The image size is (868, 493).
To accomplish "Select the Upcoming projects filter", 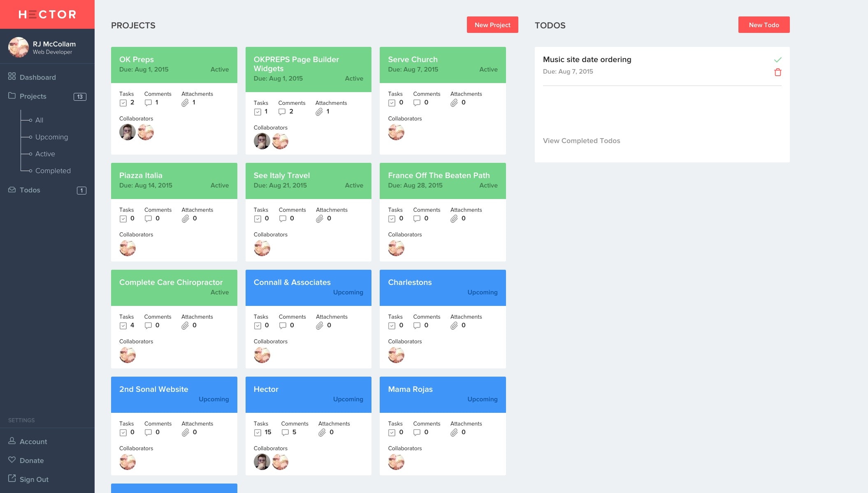I will point(51,137).
